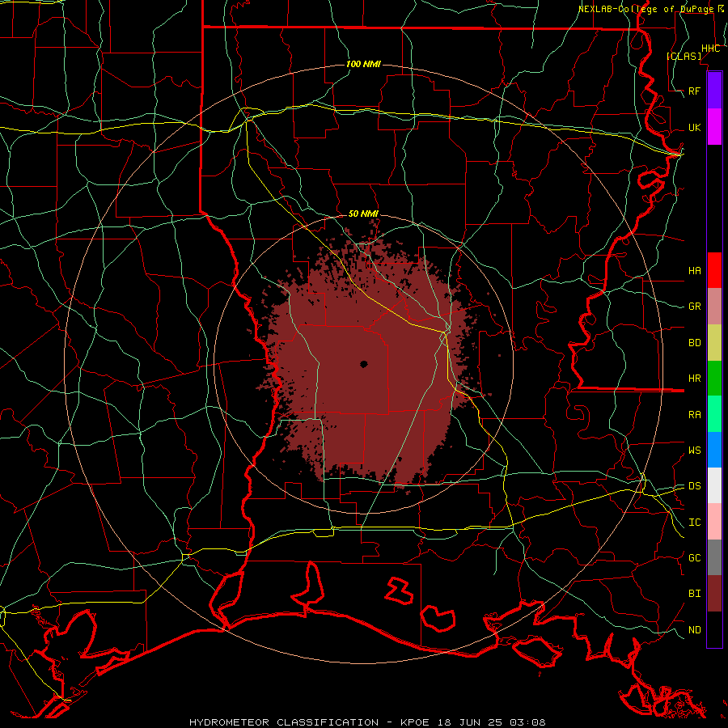Viewport: 728px width, 728px height.
Task: Click the GR legend label
Action: pyautogui.click(x=695, y=307)
